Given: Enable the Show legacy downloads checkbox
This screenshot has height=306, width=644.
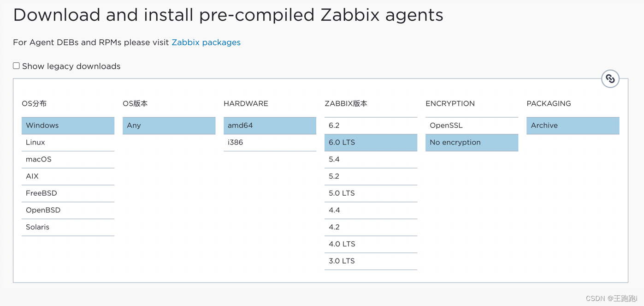Looking at the screenshot, I should (x=16, y=66).
